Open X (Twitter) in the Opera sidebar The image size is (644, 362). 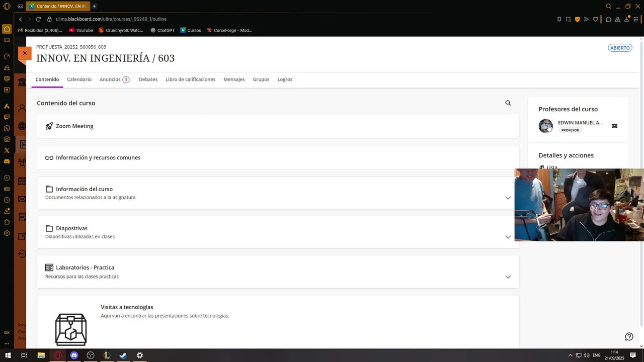pyautogui.click(x=7, y=150)
